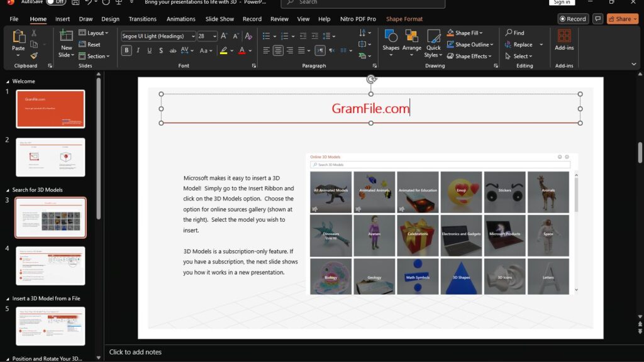
Task: Expand the font size dropdown
Action: (213, 36)
